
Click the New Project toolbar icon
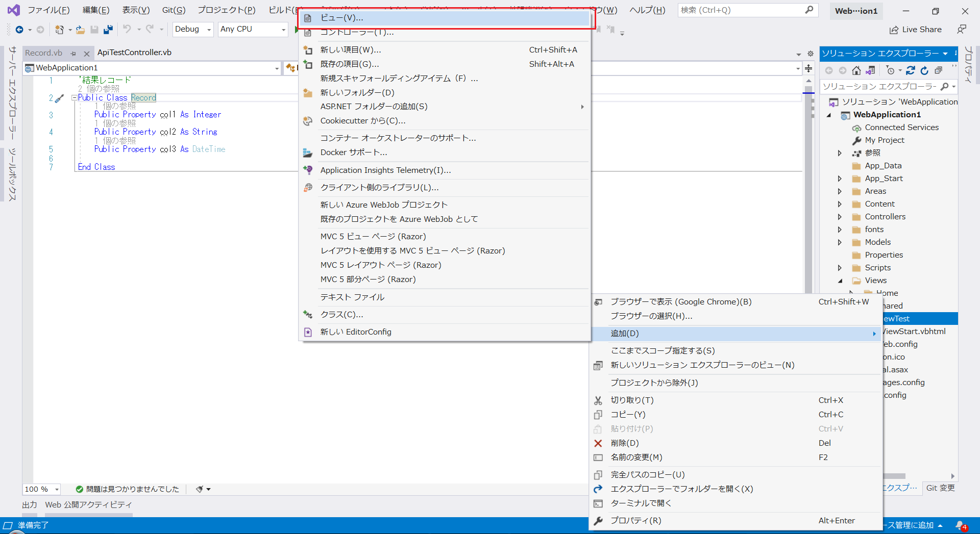(60, 30)
